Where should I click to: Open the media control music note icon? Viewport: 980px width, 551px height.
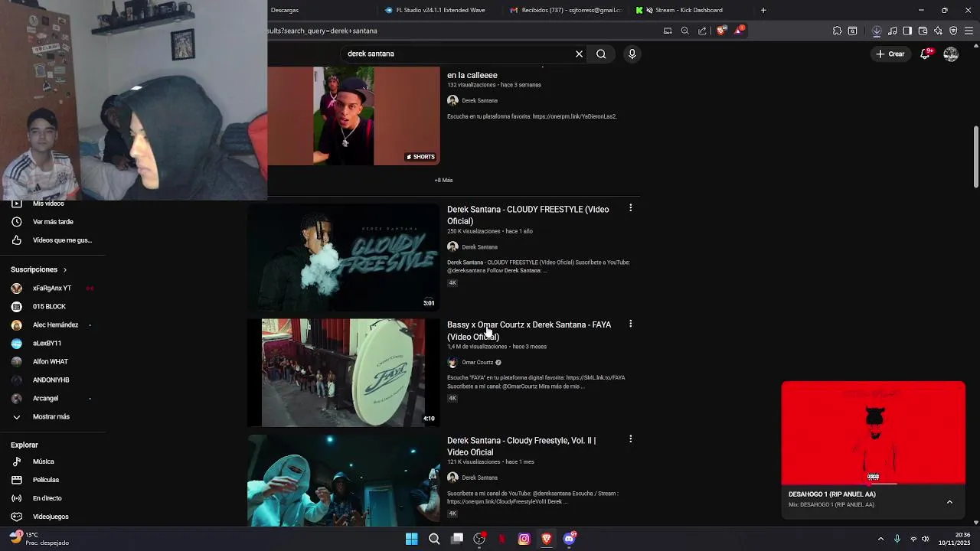[893, 31]
